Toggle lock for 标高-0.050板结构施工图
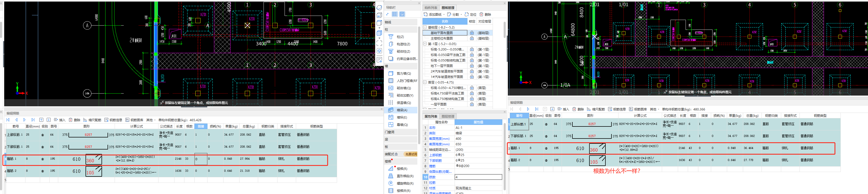The height and width of the screenshot is (194, 868). coord(472,60)
